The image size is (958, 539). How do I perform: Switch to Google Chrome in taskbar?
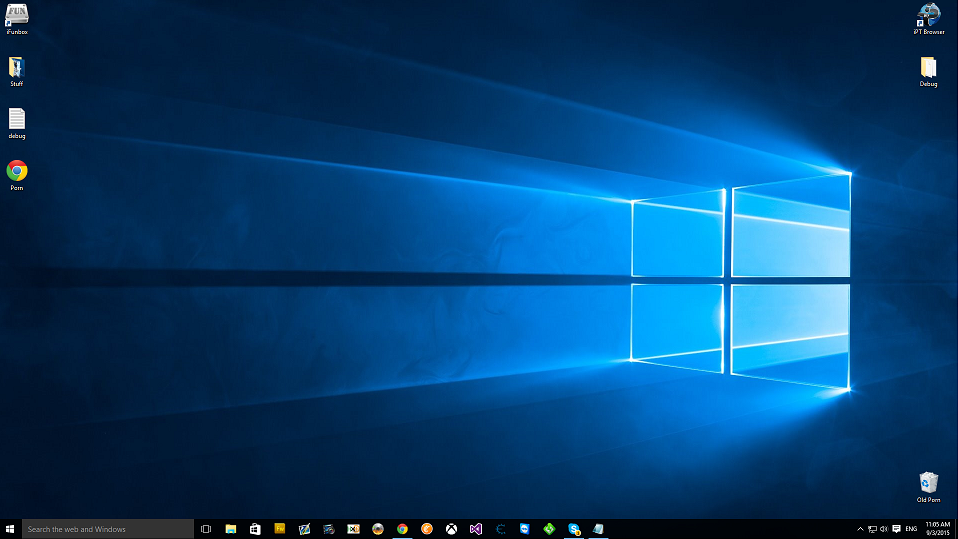click(x=402, y=529)
